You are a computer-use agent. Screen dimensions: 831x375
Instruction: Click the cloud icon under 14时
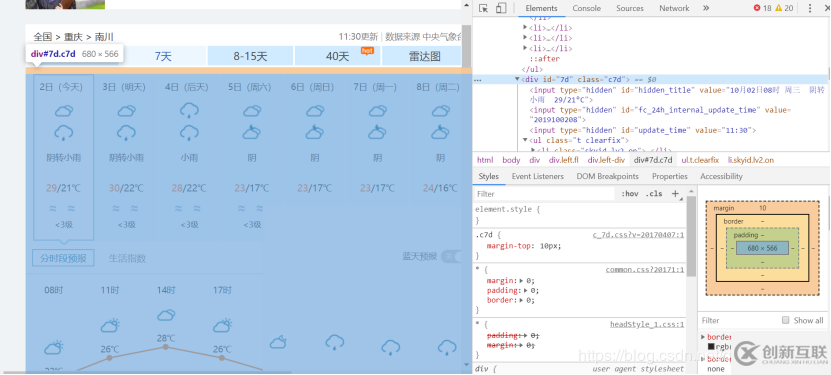tap(166, 315)
